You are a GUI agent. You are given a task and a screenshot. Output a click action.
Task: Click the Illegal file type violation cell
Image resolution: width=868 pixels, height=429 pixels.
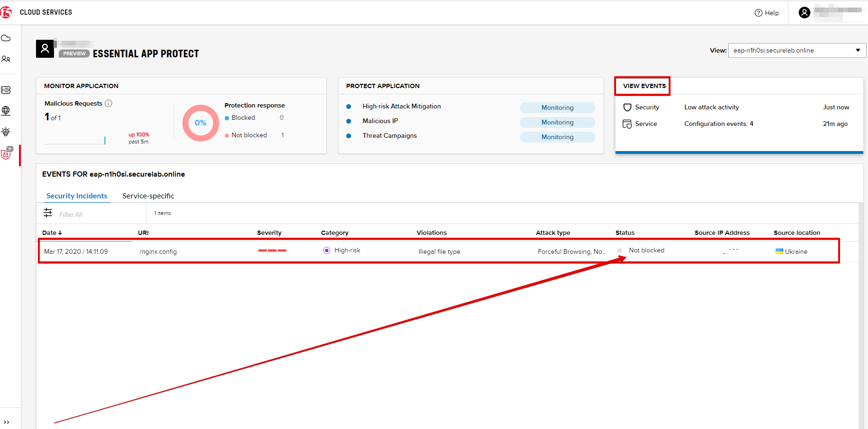tap(439, 252)
